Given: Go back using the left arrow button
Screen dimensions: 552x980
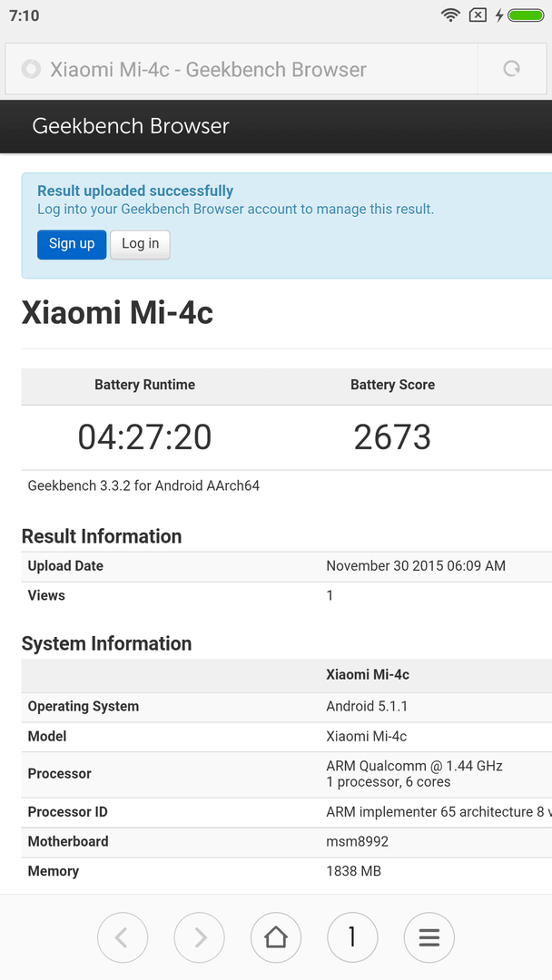Looking at the screenshot, I should point(123,937).
